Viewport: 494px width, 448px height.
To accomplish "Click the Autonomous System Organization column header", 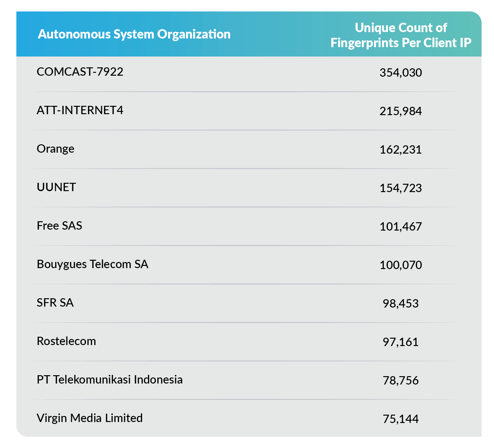I will click(x=134, y=34).
